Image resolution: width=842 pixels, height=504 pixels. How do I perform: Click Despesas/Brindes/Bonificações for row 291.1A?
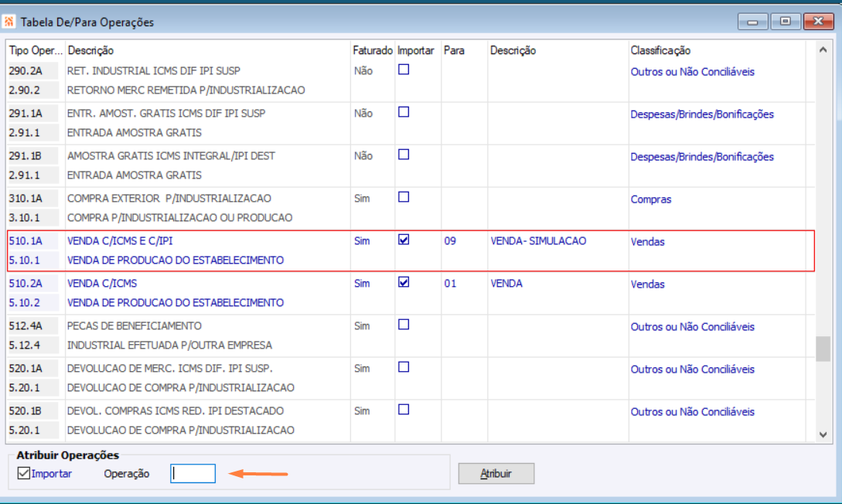[702, 114]
